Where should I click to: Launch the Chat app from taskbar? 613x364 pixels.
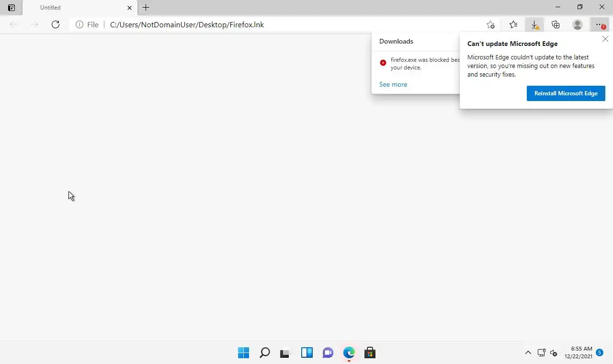coord(328,353)
